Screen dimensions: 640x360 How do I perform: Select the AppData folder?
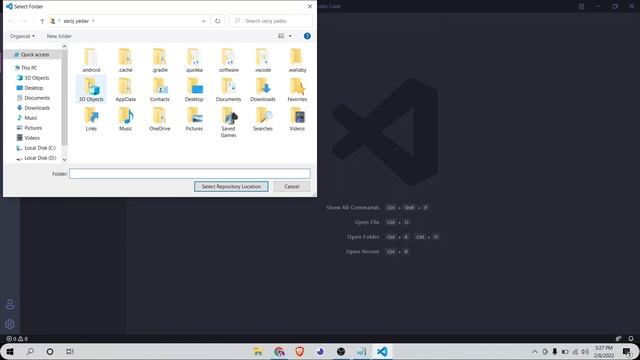pyautogui.click(x=125, y=89)
